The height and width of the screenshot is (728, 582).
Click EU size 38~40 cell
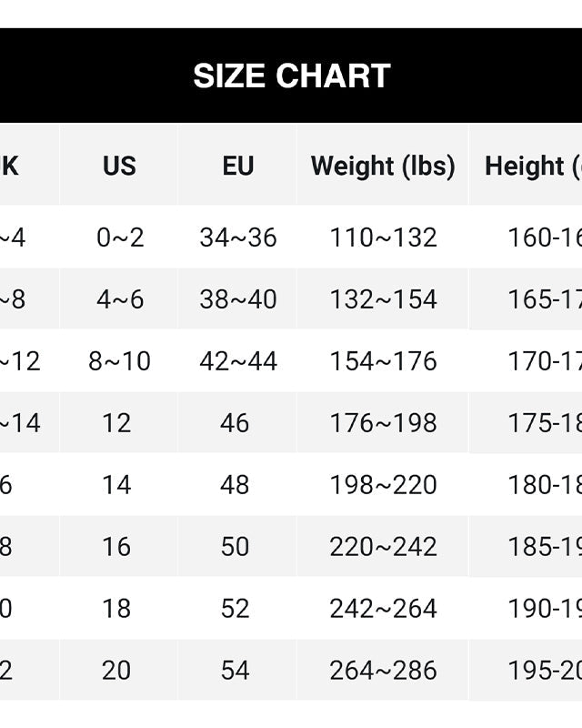click(237, 299)
